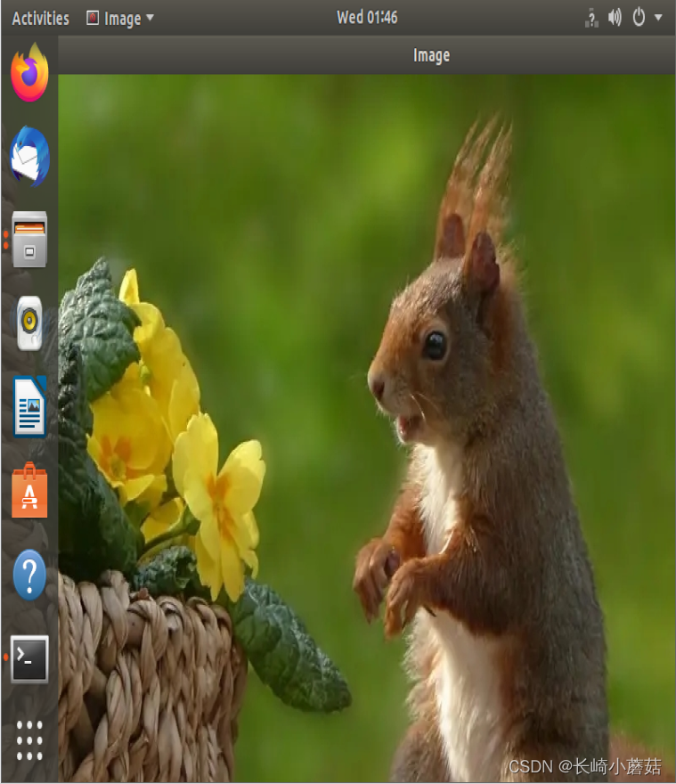The width and height of the screenshot is (676, 784).
Task: Launch Thunderbird mail from the dock
Action: point(29,157)
